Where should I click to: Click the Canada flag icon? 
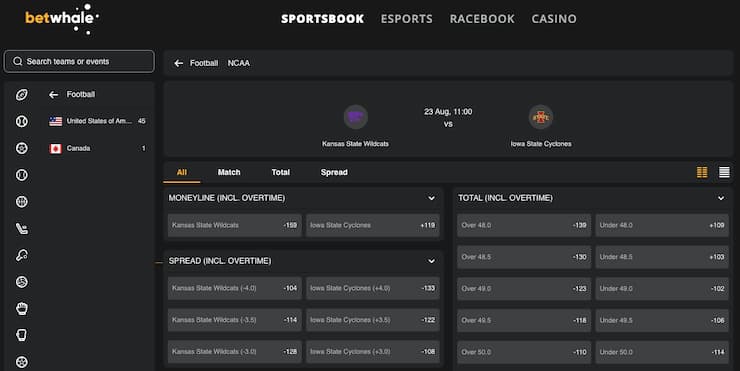point(56,149)
